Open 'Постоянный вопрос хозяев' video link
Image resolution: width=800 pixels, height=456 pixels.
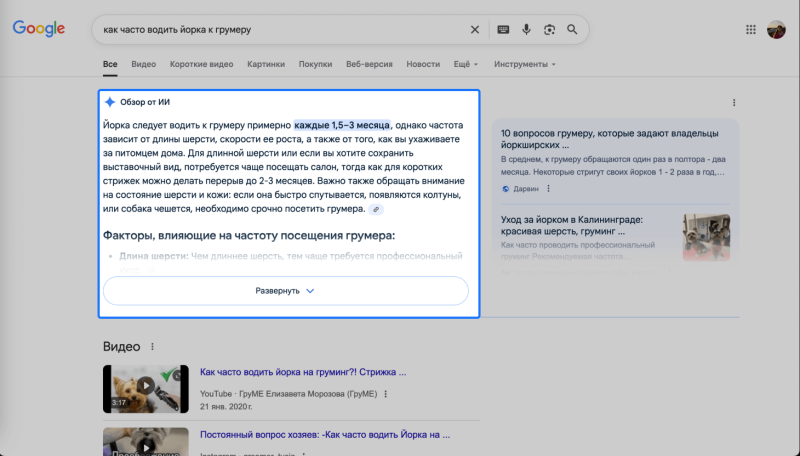click(325, 435)
